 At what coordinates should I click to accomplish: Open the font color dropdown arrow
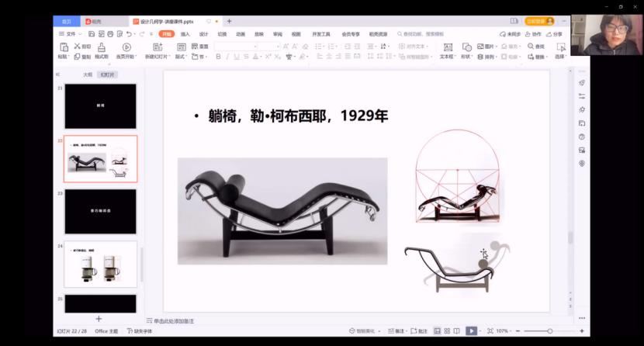(x=261, y=57)
